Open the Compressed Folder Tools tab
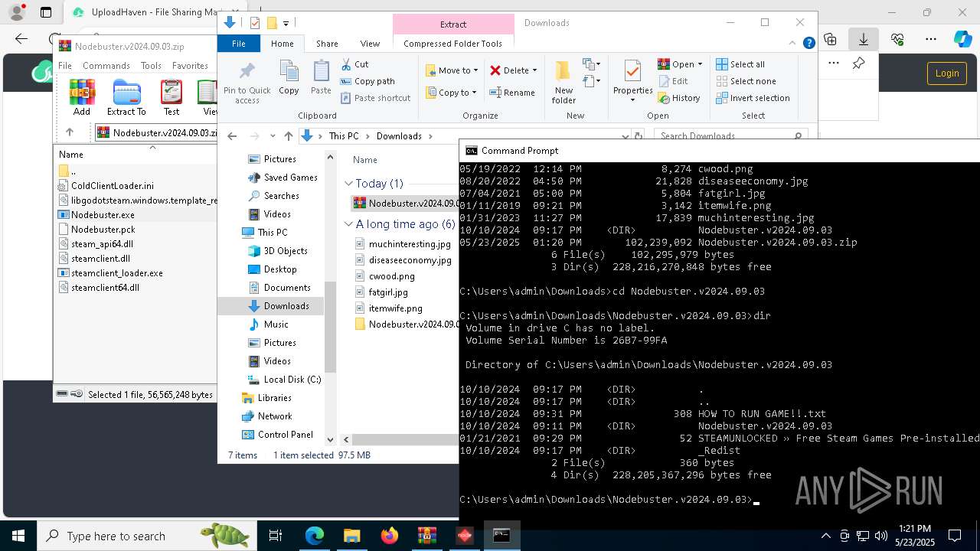 452,44
